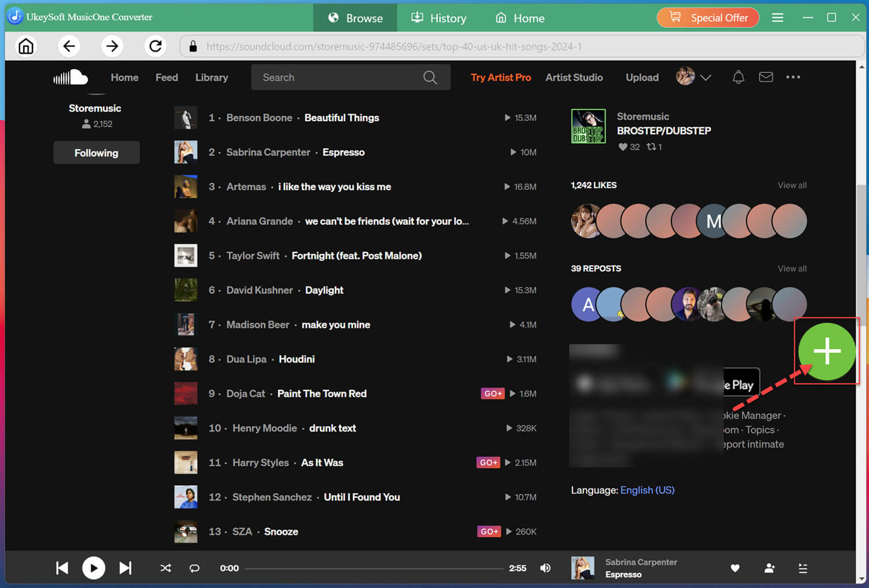Viewport: 869px width, 588px height.
Task: Change language via English (US) link
Action: click(647, 490)
